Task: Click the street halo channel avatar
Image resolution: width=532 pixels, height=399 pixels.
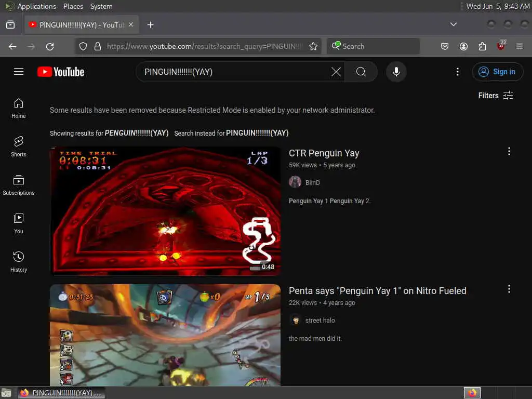Action: (x=295, y=320)
